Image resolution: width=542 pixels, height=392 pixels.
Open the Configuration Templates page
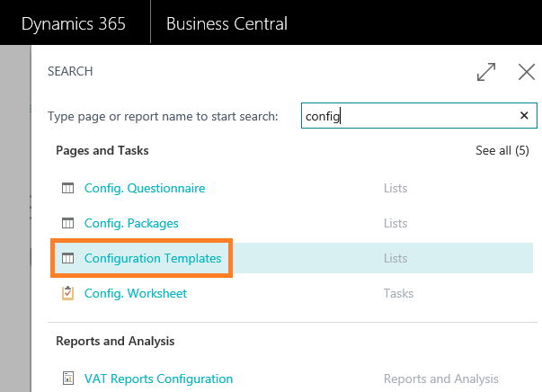point(153,258)
